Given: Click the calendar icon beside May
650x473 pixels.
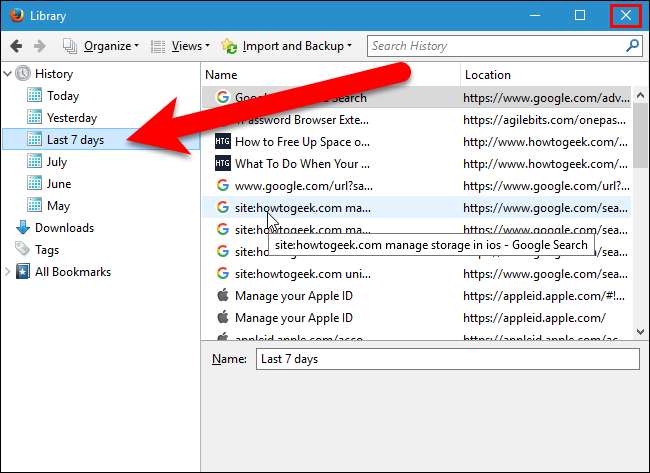Looking at the screenshot, I should tap(34, 205).
